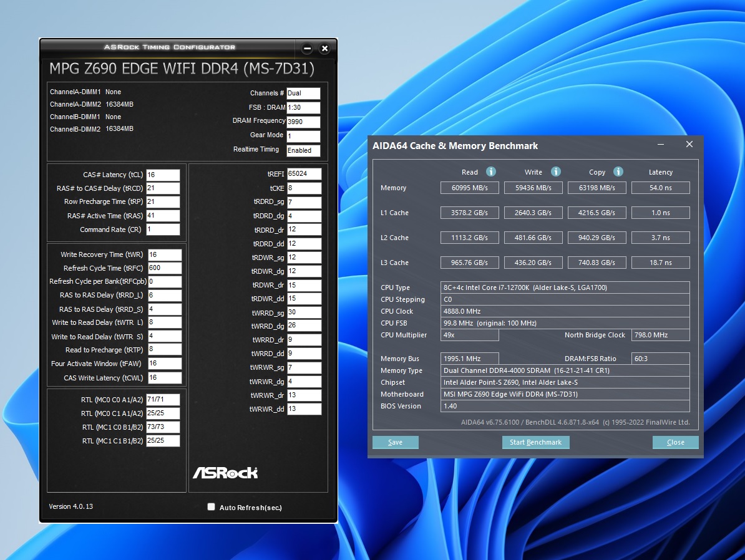Click Start Benchmark button
745x560 pixels.
pyautogui.click(x=535, y=442)
